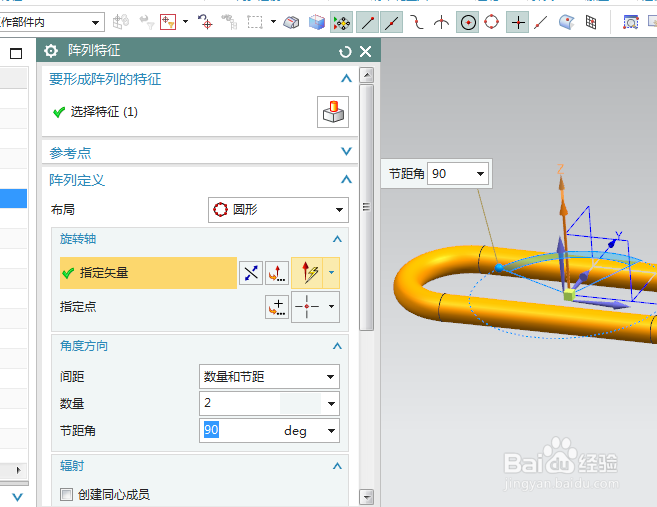Click the view icon with blue frame at toolbar right
Image resolution: width=657 pixels, height=507 pixels.
click(631, 22)
